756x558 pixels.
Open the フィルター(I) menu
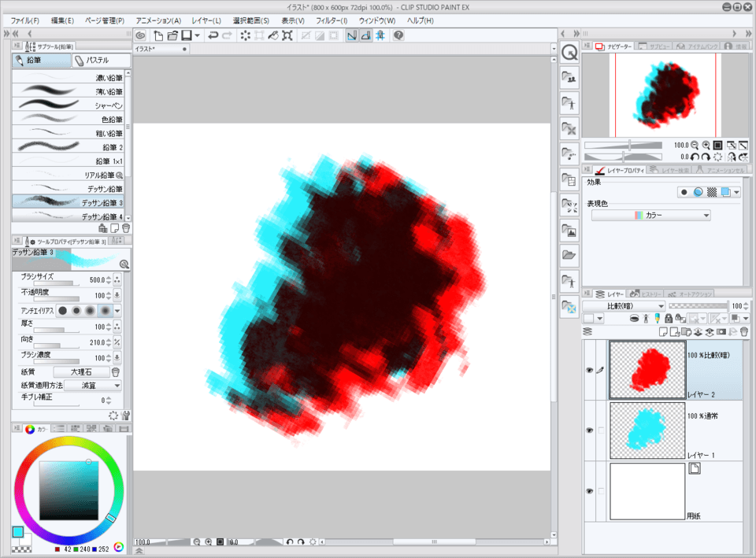[x=331, y=20]
